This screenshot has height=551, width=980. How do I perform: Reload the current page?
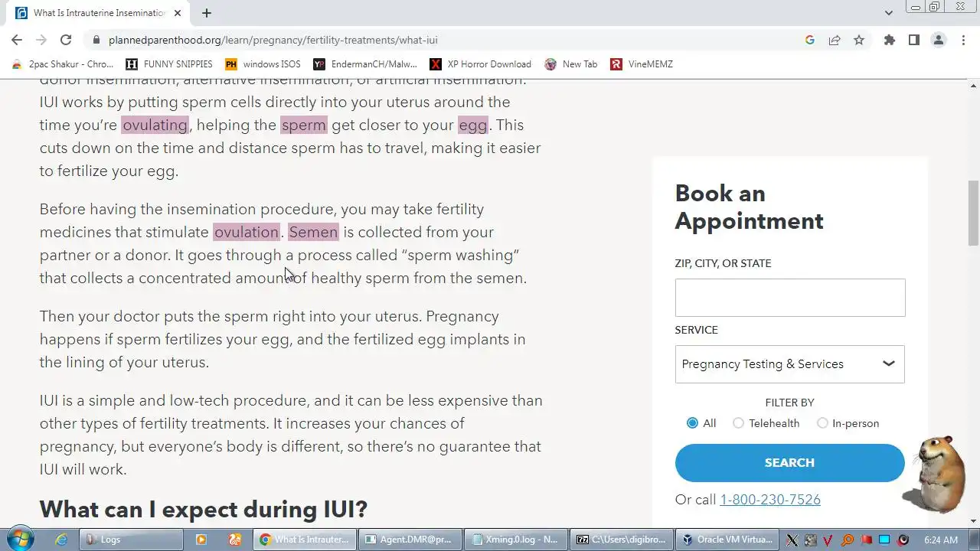pyautogui.click(x=66, y=40)
